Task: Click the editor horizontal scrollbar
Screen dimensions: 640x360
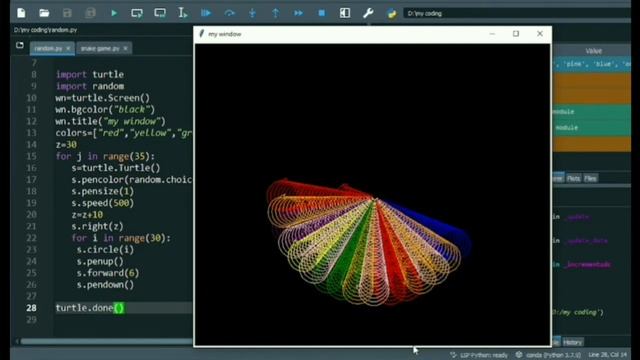Action: point(106,341)
